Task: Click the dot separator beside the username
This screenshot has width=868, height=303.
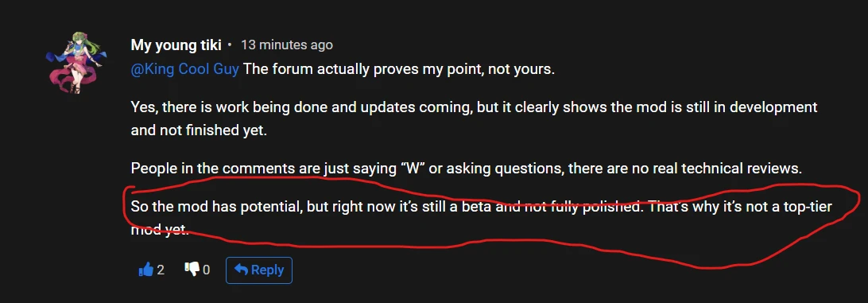Action: pyautogui.click(x=230, y=45)
